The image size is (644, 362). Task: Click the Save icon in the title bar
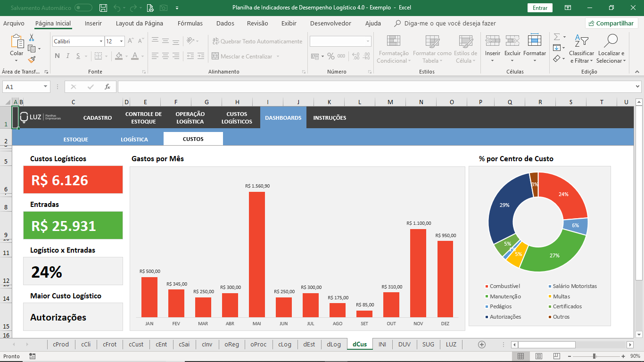pos(103,8)
